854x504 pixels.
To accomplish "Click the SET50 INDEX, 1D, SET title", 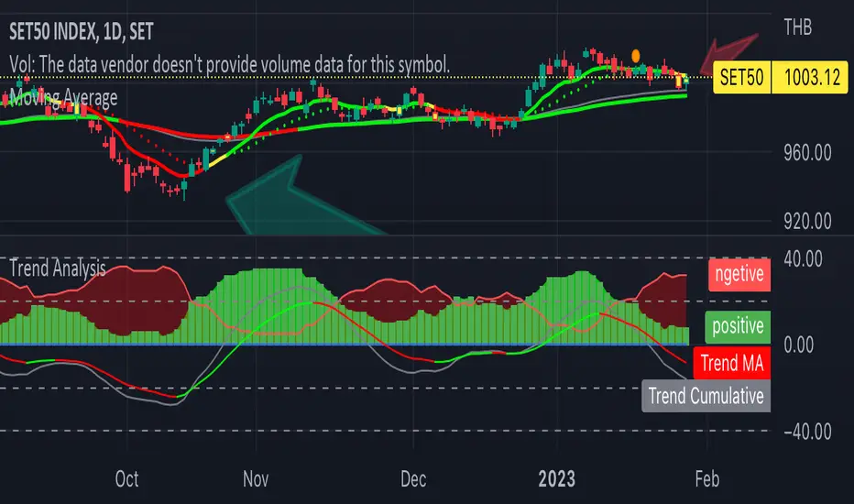I will 82,31.
